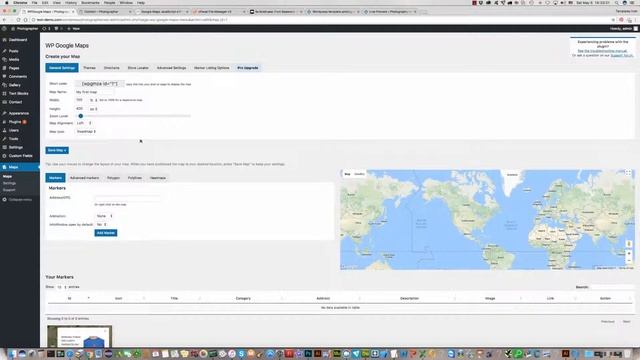The width and height of the screenshot is (640, 360).
Task: Open the height unit dropdown
Action: tap(93, 109)
